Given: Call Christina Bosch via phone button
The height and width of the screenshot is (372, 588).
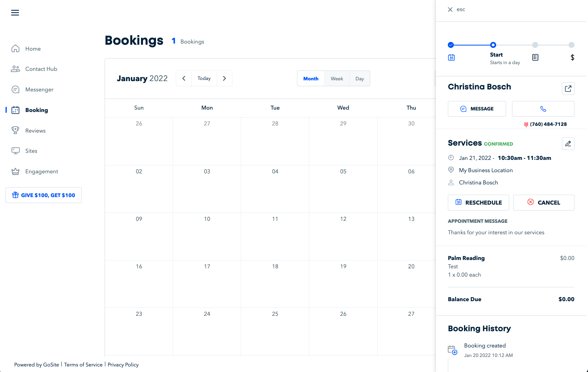Looking at the screenshot, I should (x=543, y=109).
